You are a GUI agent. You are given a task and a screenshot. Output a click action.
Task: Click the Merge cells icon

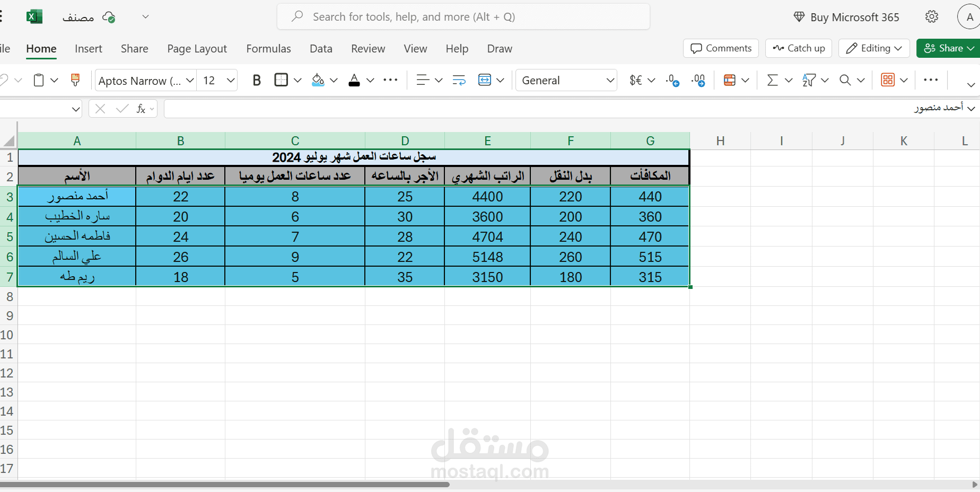(485, 80)
